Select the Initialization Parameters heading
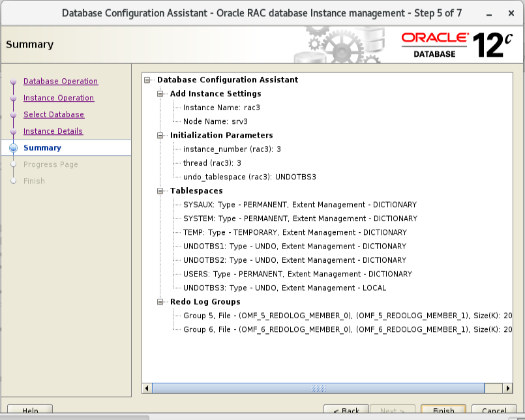Screen dimensions: 525x420 (221, 135)
